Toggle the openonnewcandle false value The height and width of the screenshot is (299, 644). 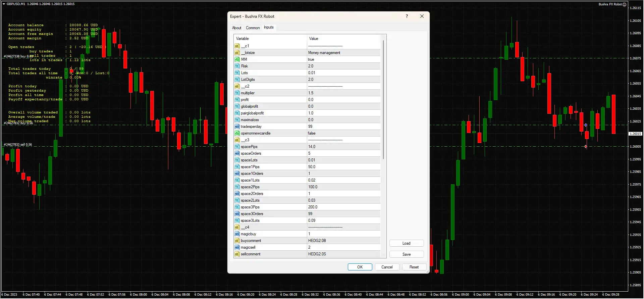343,133
